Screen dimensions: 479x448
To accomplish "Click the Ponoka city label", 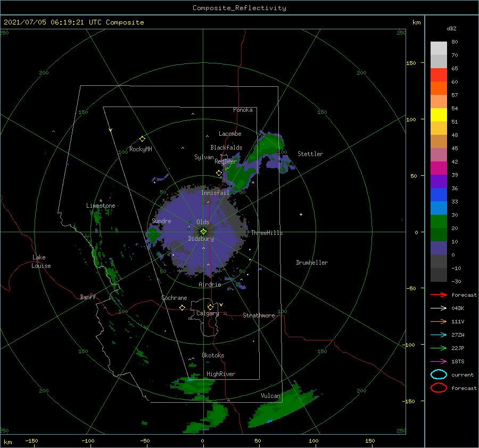I will coord(243,110).
